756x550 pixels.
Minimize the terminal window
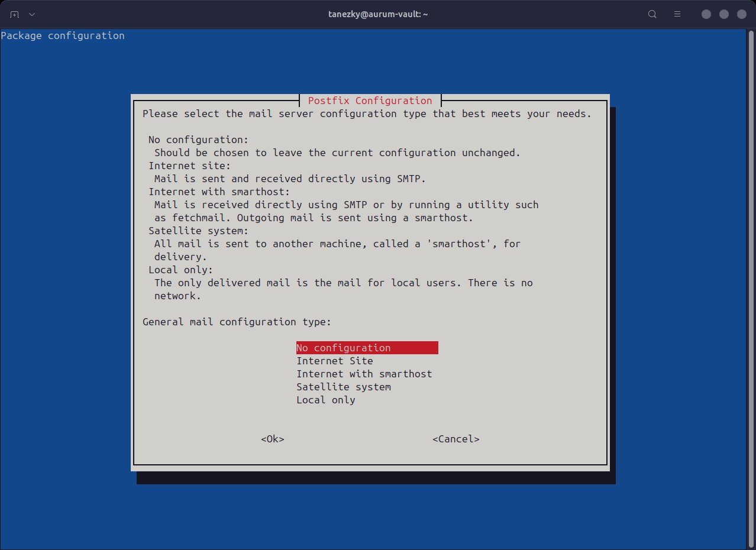(x=706, y=14)
